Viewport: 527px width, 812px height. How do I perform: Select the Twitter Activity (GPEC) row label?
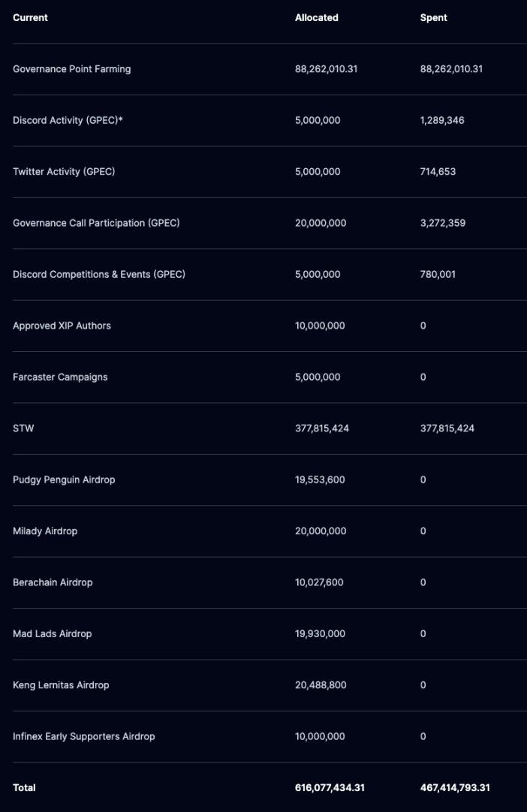tap(64, 172)
